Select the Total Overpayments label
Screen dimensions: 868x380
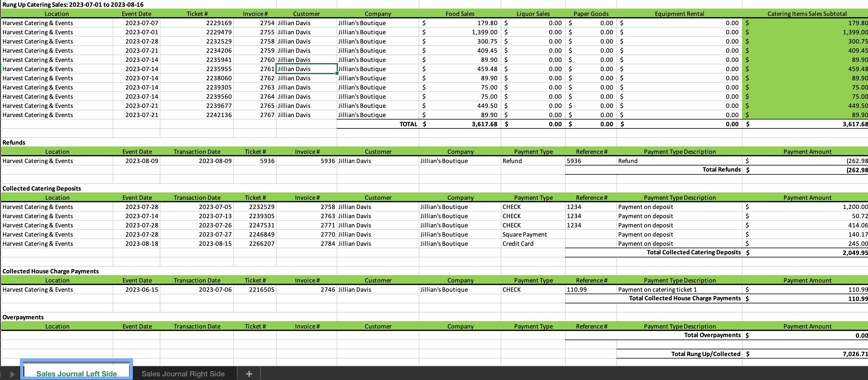pos(712,335)
